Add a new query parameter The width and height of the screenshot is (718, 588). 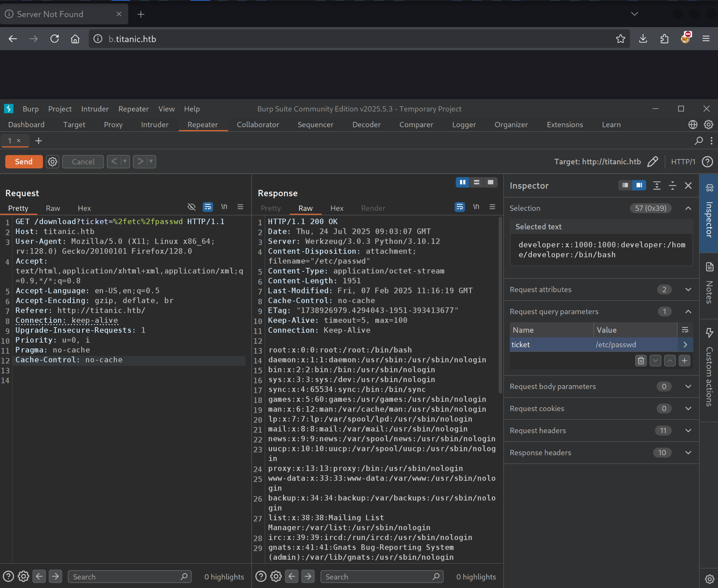pyautogui.click(x=685, y=361)
